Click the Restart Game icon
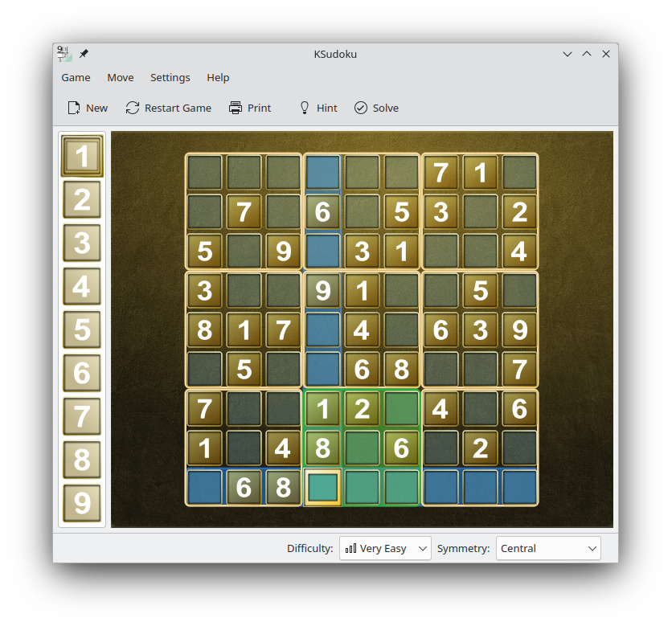Viewport: 672px width, 626px height. pos(133,108)
